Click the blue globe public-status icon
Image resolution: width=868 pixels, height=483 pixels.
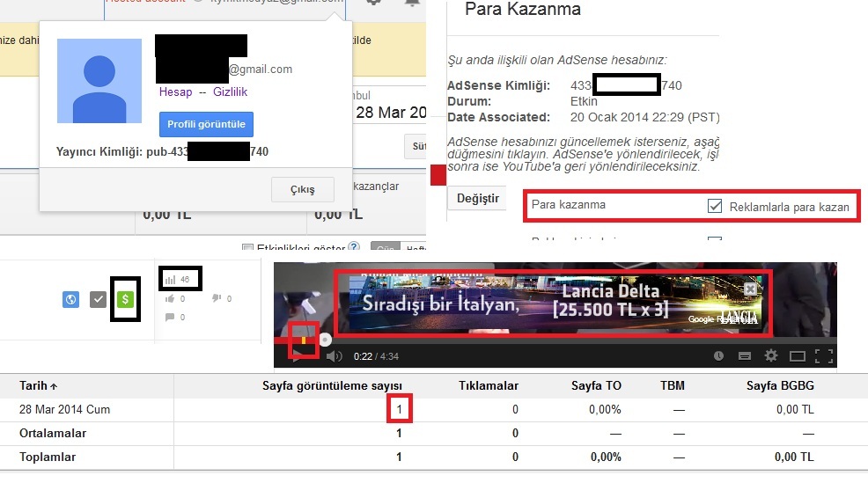click(x=70, y=299)
